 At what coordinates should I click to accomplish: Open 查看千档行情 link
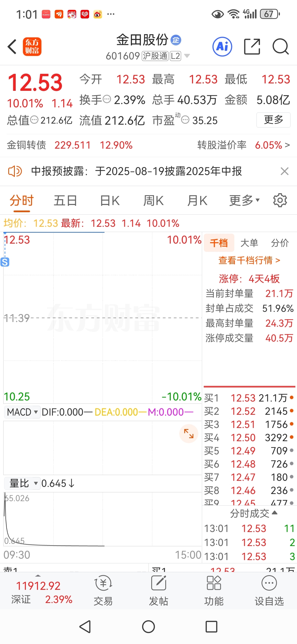(x=249, y=260)
